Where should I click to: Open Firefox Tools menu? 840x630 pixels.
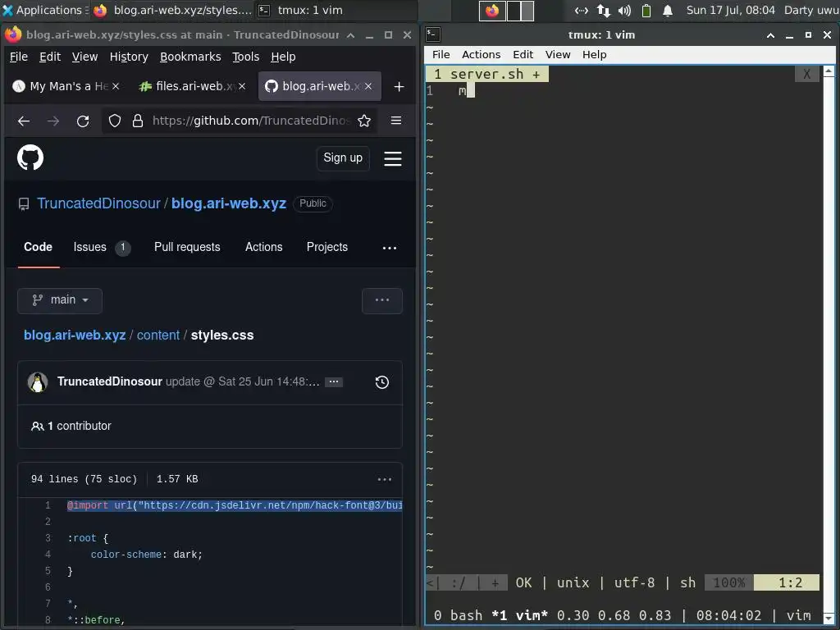tap(245, 57)
